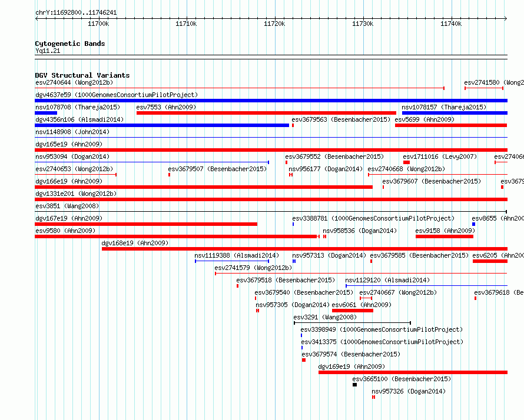Click esv3413375 1000Genomes label
Image resolution: width=524 pixels, height=420 pixels.
pos(382,342)
